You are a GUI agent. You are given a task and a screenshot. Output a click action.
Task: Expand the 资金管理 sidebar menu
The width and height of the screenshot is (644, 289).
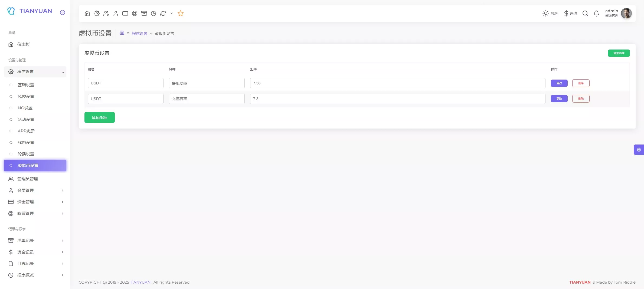click(x=35, y=202)
